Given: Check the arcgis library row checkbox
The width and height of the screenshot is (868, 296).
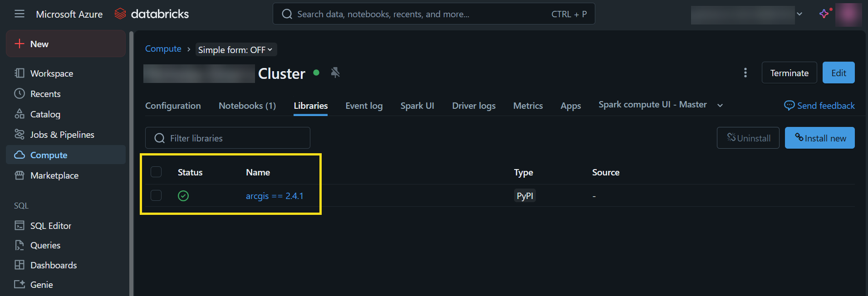Looking at the screenshot, I should coord(156,196).
